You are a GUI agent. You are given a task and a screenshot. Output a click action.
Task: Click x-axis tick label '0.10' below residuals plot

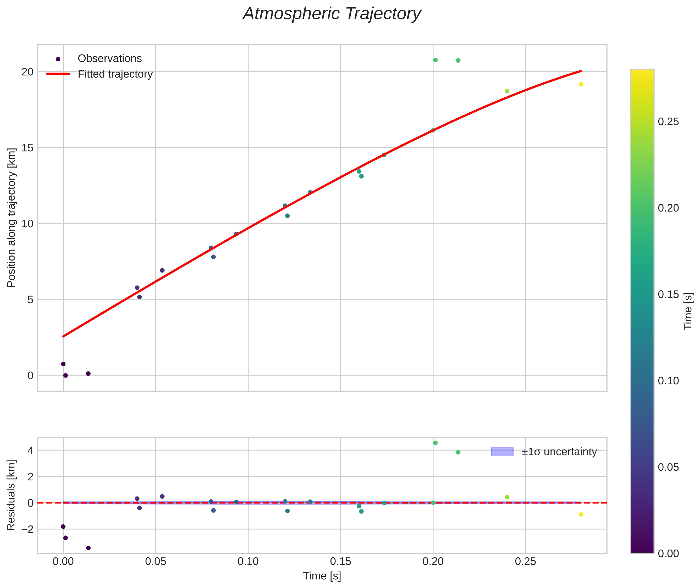pos(248,562)
